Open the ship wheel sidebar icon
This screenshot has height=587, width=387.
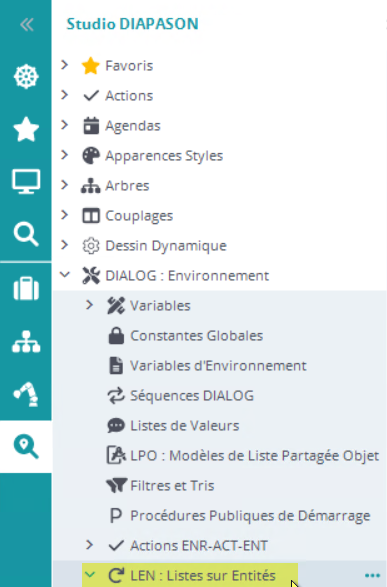[x=26, y=77]
